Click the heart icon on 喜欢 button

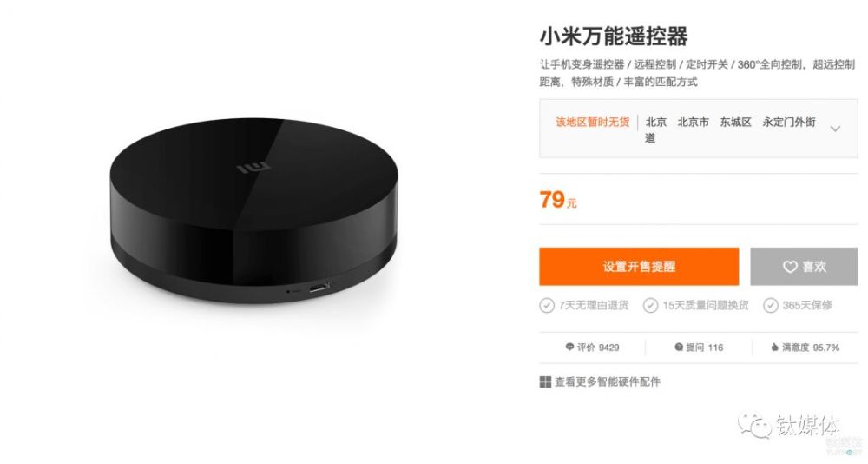click(x=790, y=267)
